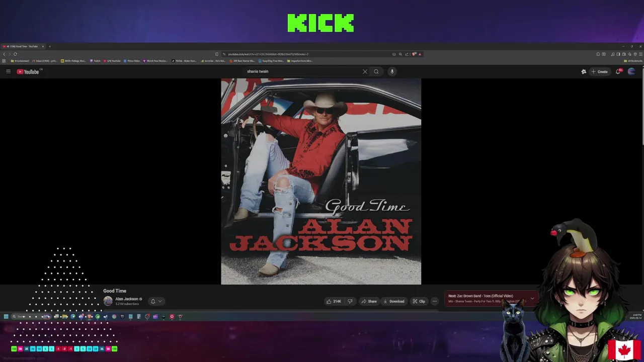Open the Windows Start button
The height and width of the screenshot is (362, 644).
coord(6,316)
